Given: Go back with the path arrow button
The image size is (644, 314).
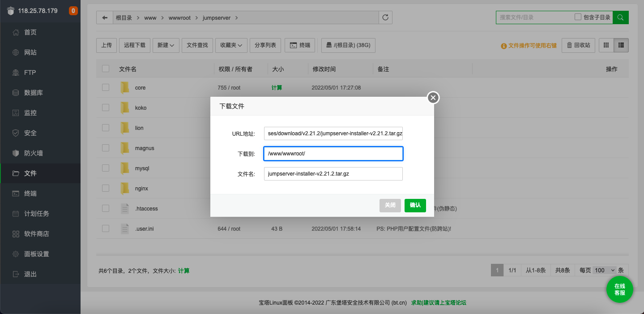Looking at the screenshot, I should [x=105, y=18].
